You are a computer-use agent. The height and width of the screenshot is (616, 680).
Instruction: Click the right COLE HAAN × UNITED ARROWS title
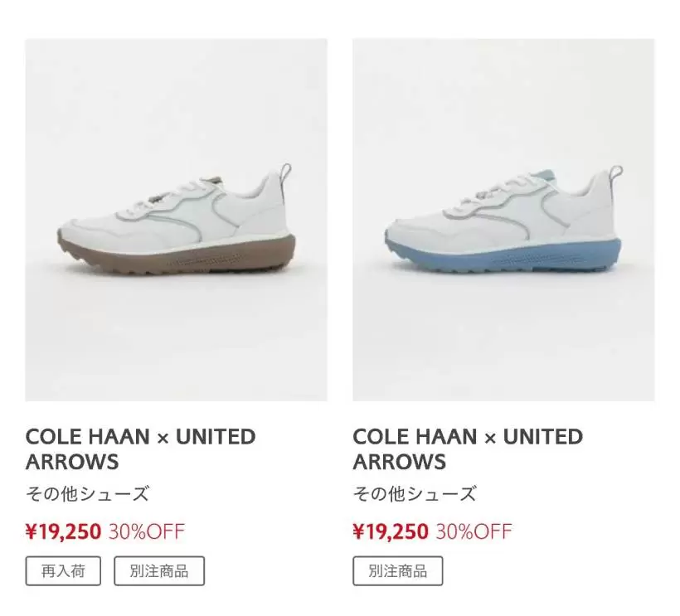click(468, 449)
